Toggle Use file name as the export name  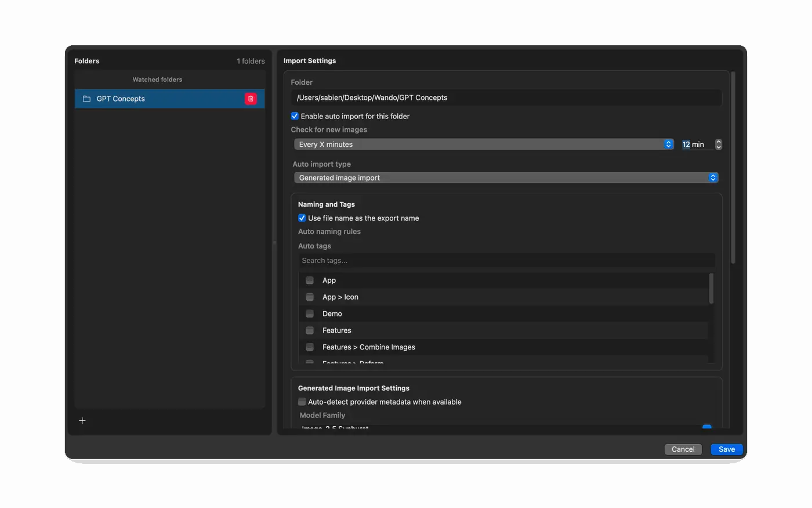coord(302,218)
